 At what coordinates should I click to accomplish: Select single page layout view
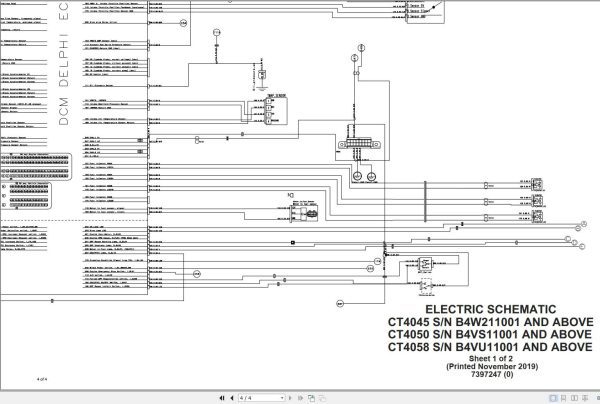[553, 398]
